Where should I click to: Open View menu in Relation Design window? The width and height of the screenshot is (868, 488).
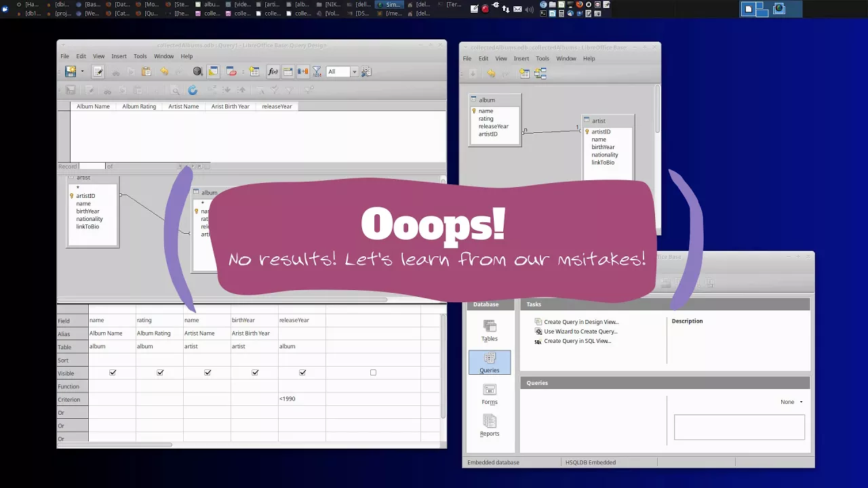point(500,58)
